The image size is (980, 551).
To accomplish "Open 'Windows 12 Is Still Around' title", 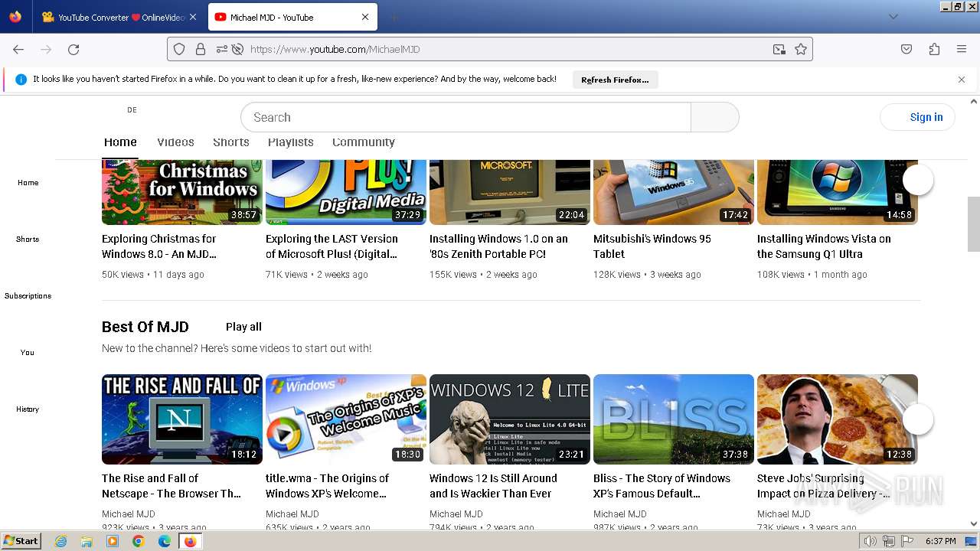I will [493, 486].
